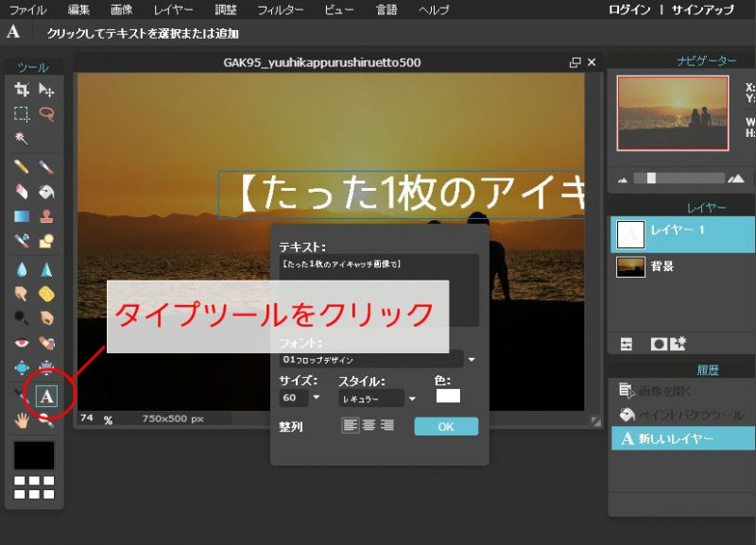756x545 pixels.
Task: Click navigator zoom-in large mountain icon
Action: [x=736, y=179]
